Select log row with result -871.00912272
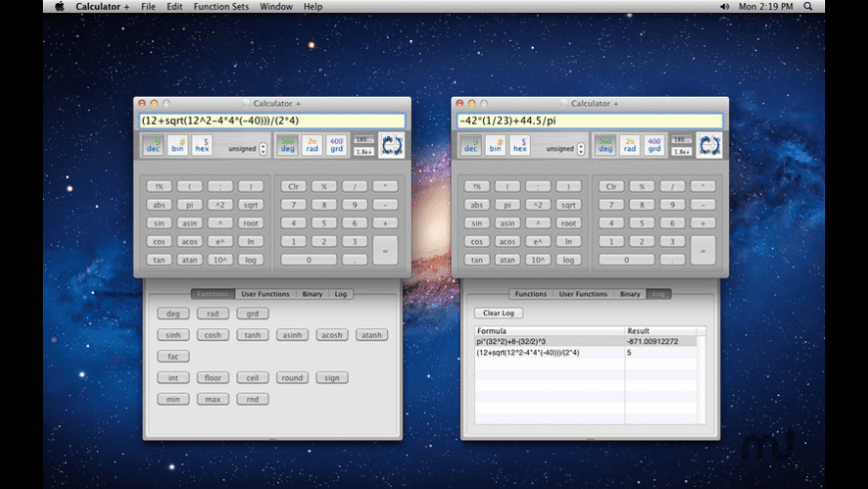 [587, 341]
